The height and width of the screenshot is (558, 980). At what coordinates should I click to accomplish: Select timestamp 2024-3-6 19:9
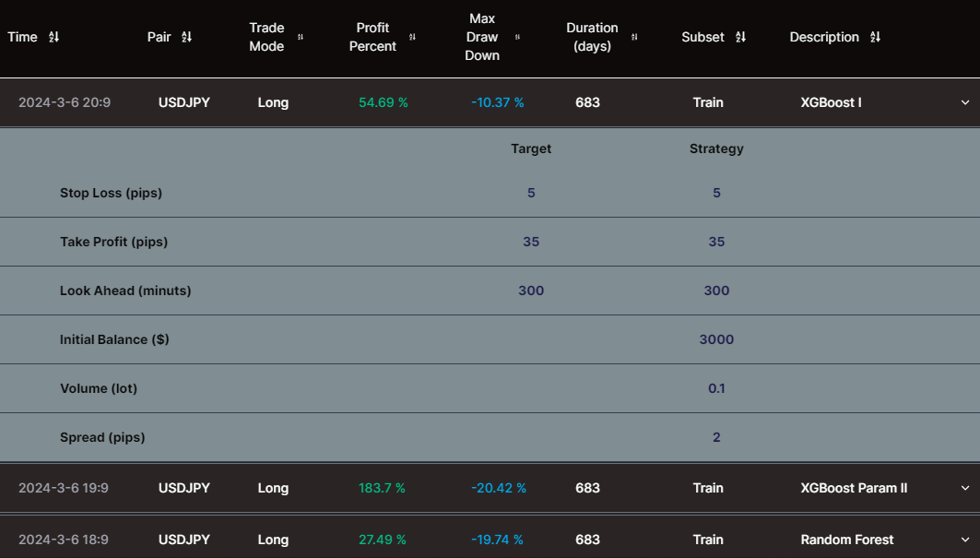pyautogui.click(x=63, y=488)
